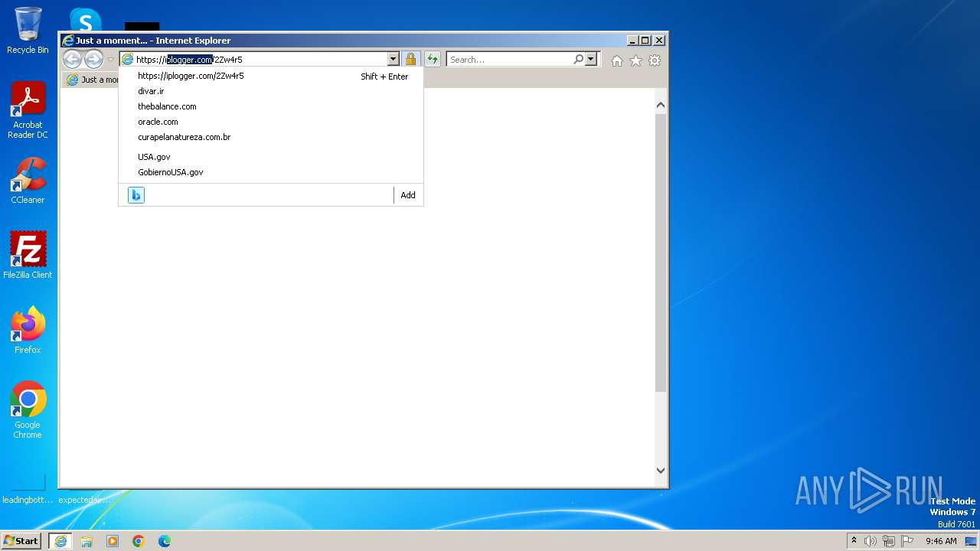Open File Explorer taskbar icon
980x551 pixels.
coord(87,541)
